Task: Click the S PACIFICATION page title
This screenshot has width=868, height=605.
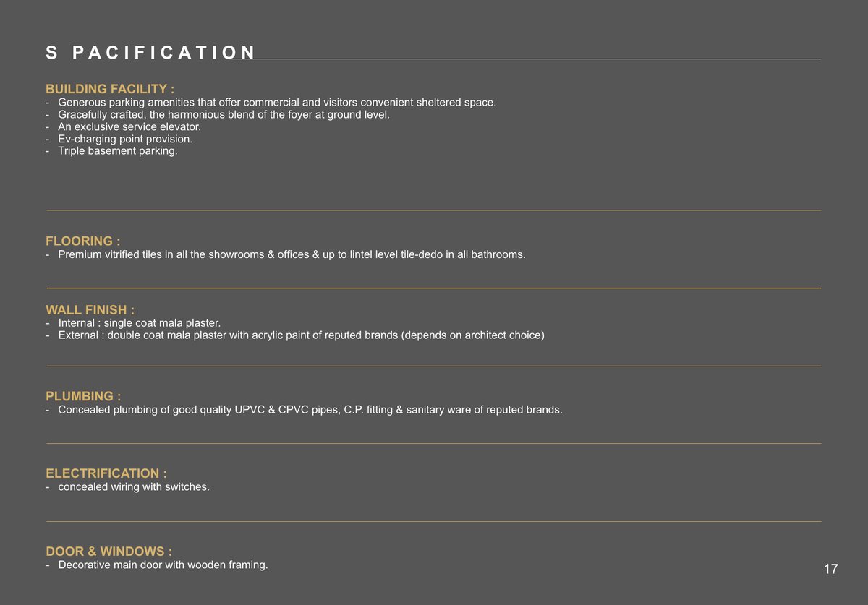Action: point(150,53)
